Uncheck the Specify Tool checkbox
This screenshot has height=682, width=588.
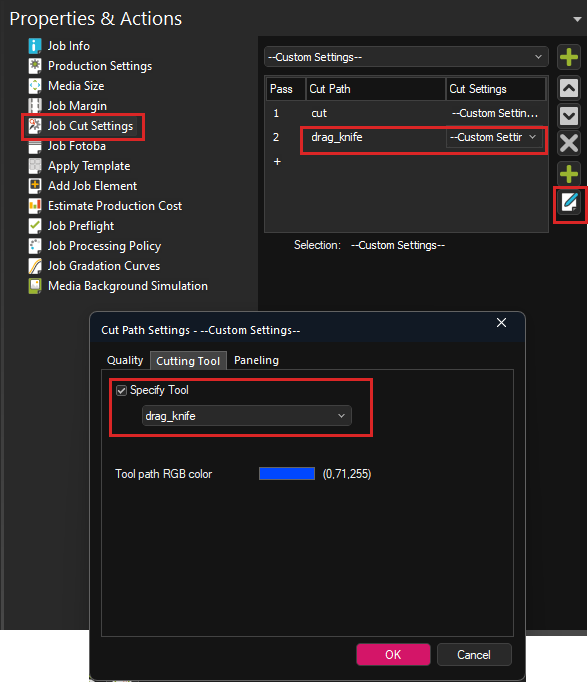(121, 390)
